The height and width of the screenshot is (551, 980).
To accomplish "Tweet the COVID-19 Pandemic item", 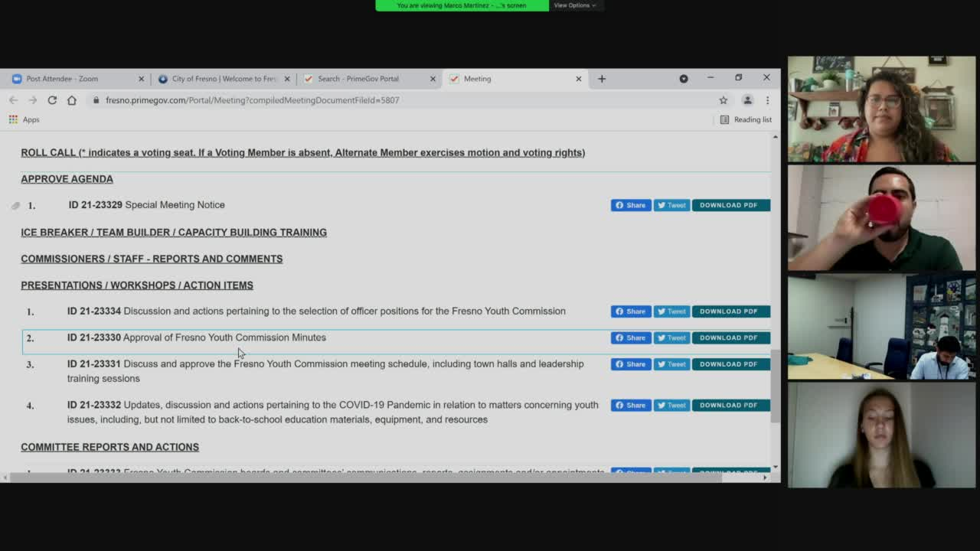I will click(x=671, y=406).
